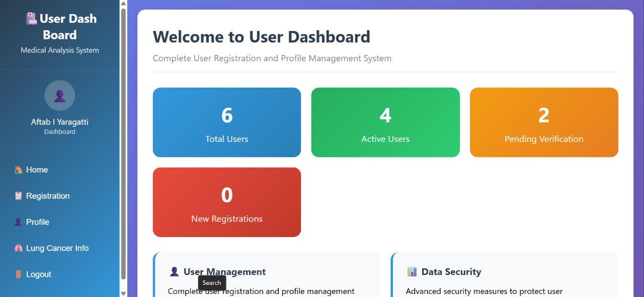Log out using the Logout link

39,274
